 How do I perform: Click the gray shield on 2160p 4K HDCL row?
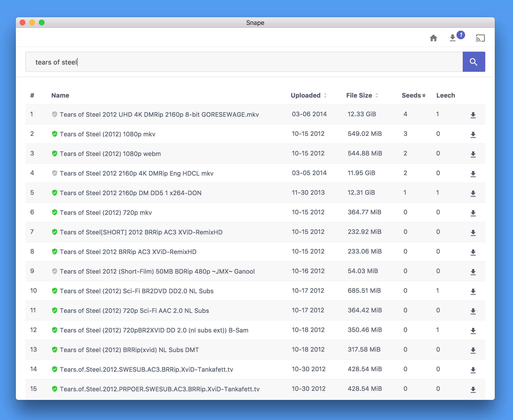coord(55,173)
